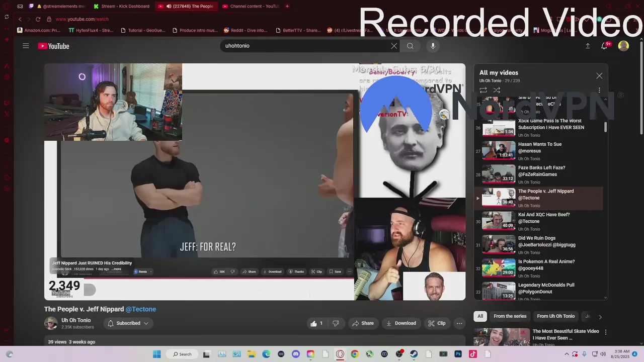Reload the page in Opera GX

[38, 19]
